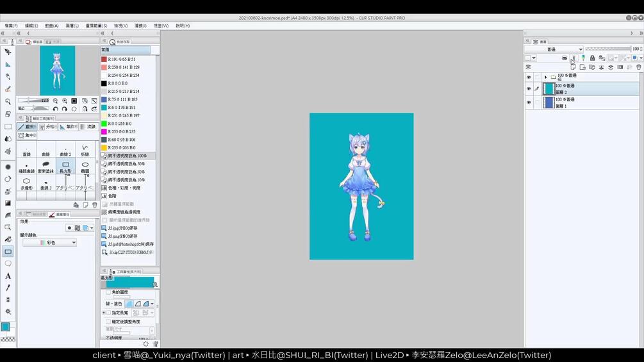Open 顯示顏色 彩色 dropdown
Viewport: 644px width, 362px height.
[49, 243]
